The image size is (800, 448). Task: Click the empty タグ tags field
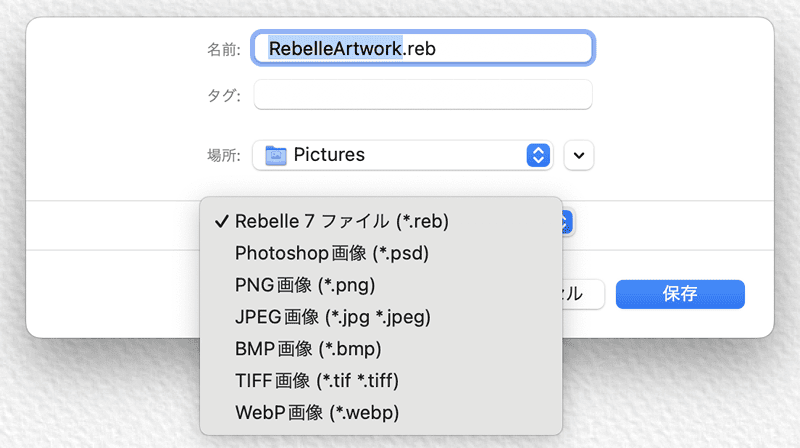(423, 95)
